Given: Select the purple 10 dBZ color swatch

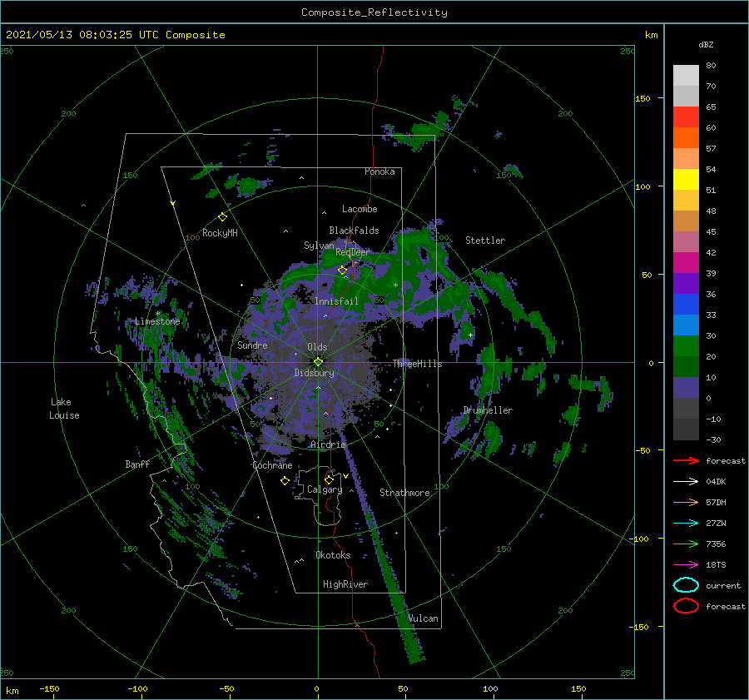Looking at the screenshot, I should (686, 388).
